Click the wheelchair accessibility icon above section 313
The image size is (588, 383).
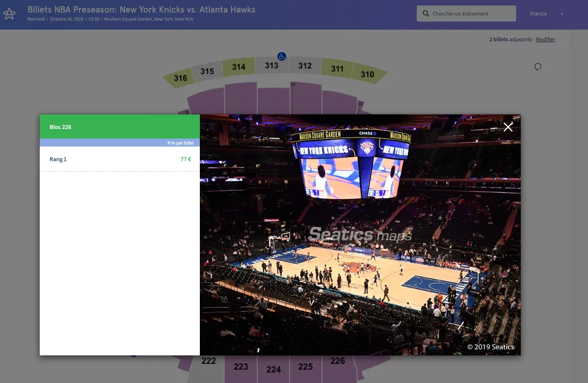tap(282, 57)
